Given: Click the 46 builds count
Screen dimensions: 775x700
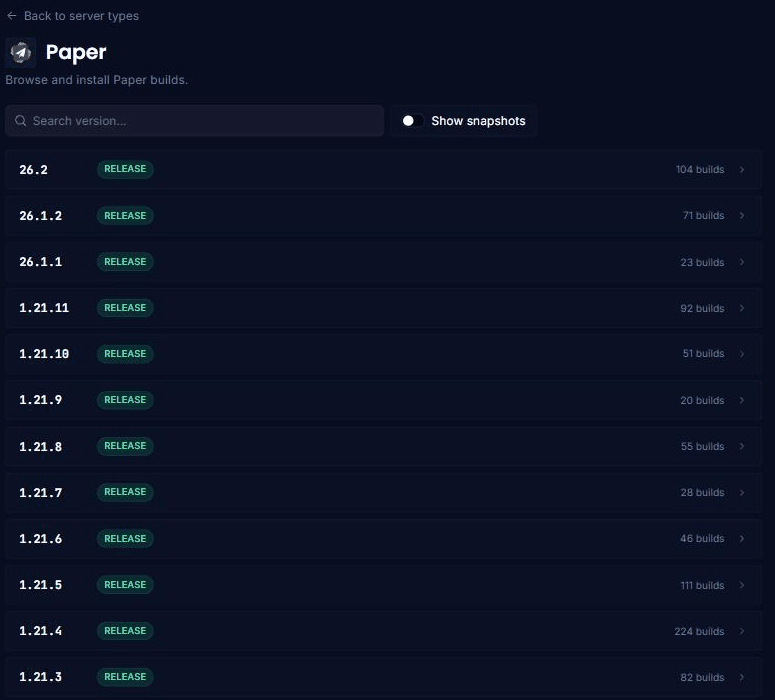Looking at the screenshot, I should point(702,538).
